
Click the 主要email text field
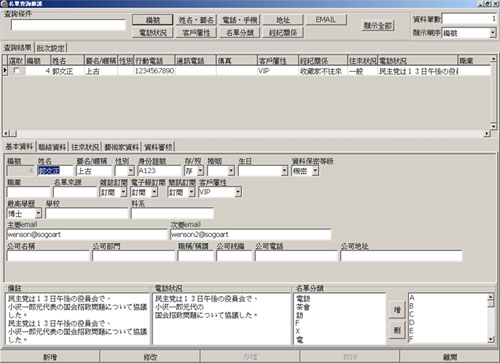tap(87, 234)
